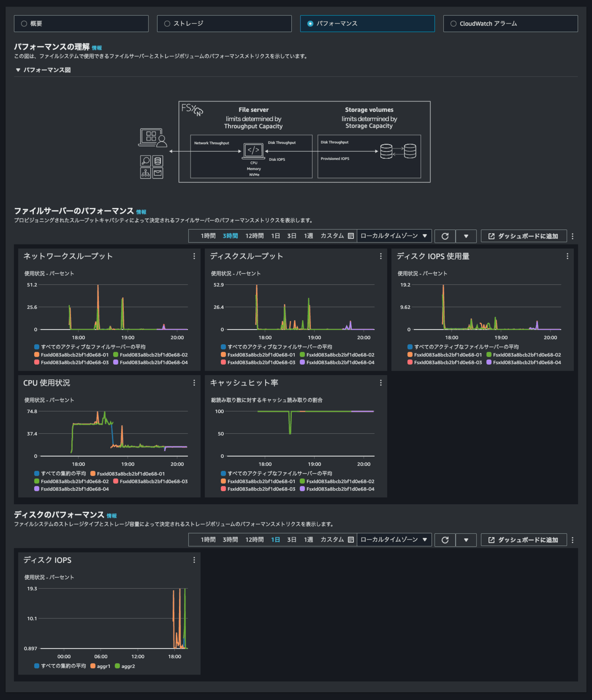Open refresh interval dropdown for file server
This screenshot has width=592, height=700.
click(x=466, y=236)
